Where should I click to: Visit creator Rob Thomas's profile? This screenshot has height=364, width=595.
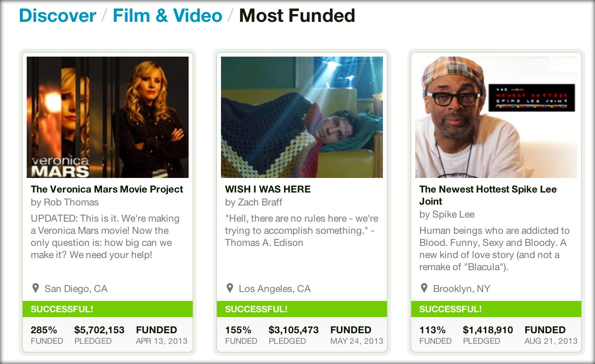pos(71,202)
